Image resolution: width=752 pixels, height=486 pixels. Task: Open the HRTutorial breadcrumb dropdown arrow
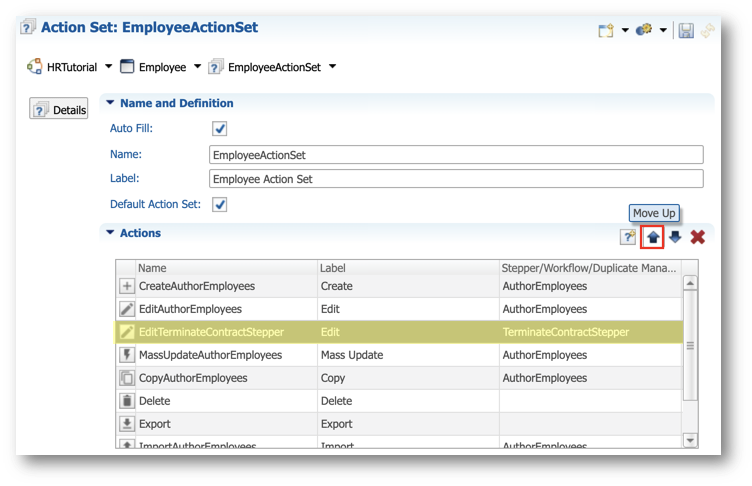[x=108, y=66]
